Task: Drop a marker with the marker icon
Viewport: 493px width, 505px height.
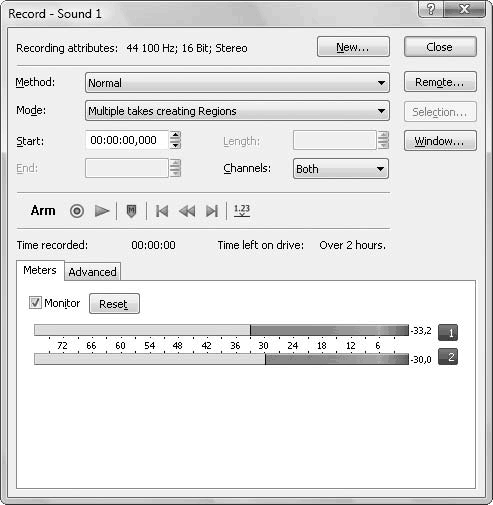Action: click(x=132, y=211)
